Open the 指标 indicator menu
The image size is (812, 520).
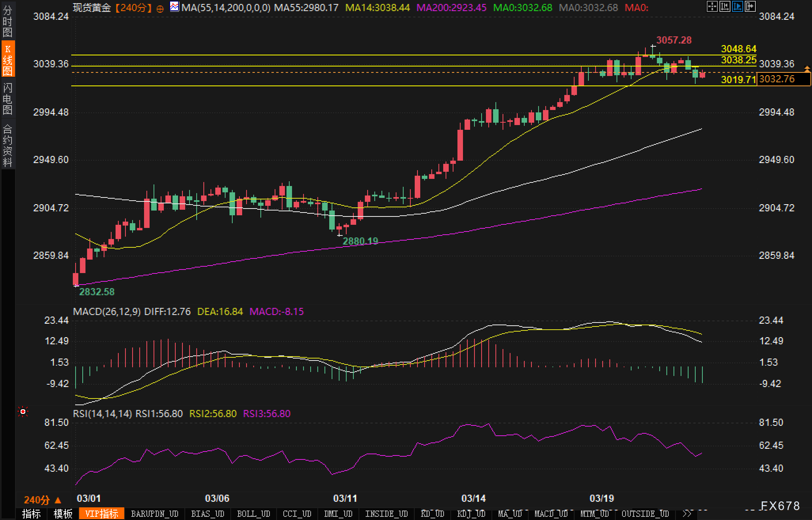pos(32,514)
